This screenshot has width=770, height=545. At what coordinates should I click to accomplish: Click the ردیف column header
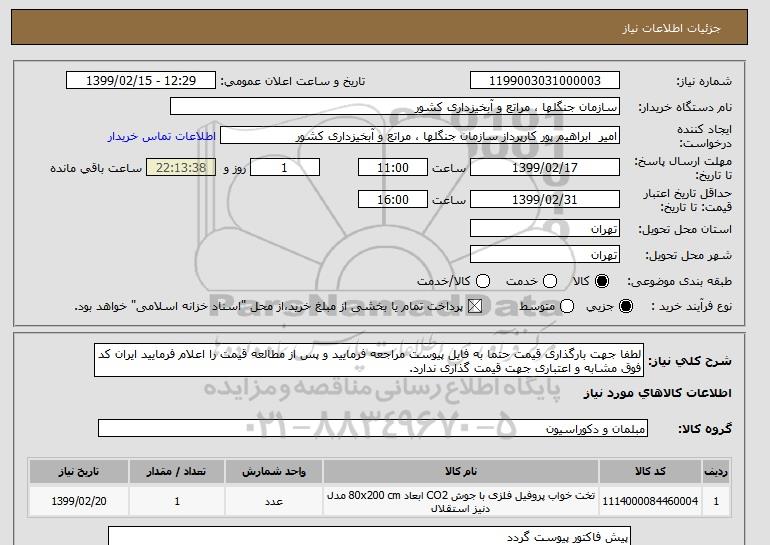(716, 471)
